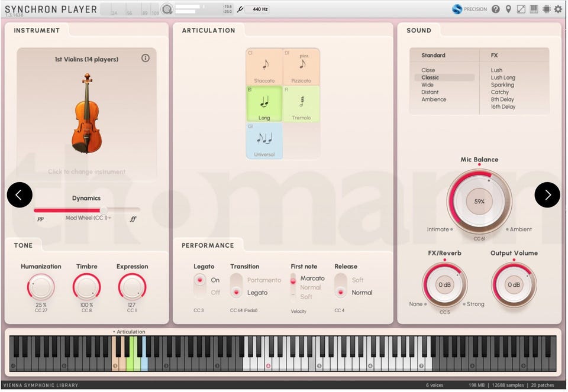This screenshot has height=392, width=568.
Task: Click the ARTICULATION panel tab
Action: pyautogui.click(x=209, y=30)
